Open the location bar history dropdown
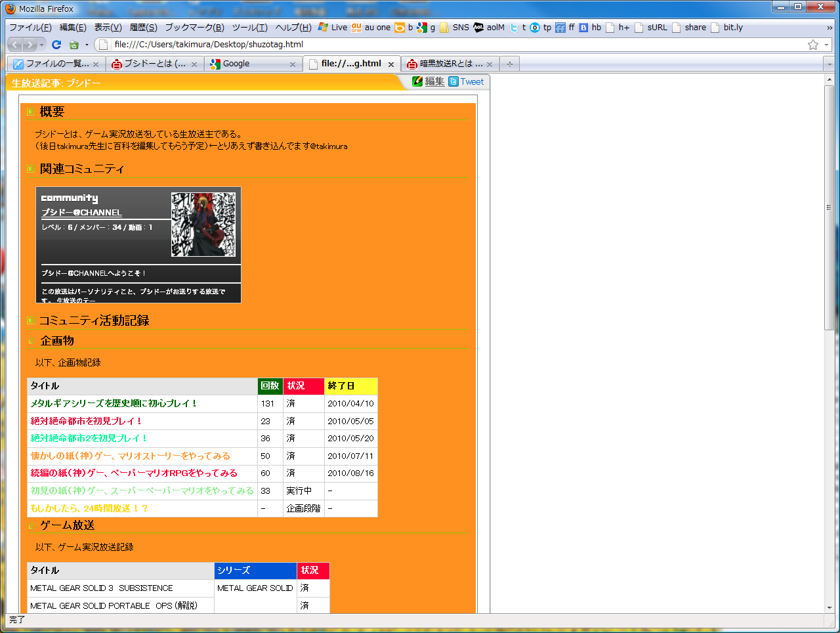The height and width of the screenshot is (633, 840). (x=827, y=45)
